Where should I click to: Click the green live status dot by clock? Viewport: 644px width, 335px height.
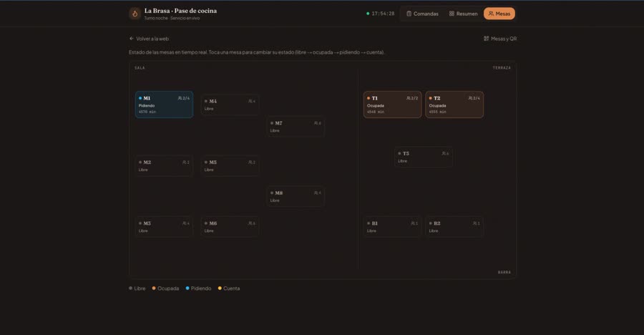click(x=368, y=14)
